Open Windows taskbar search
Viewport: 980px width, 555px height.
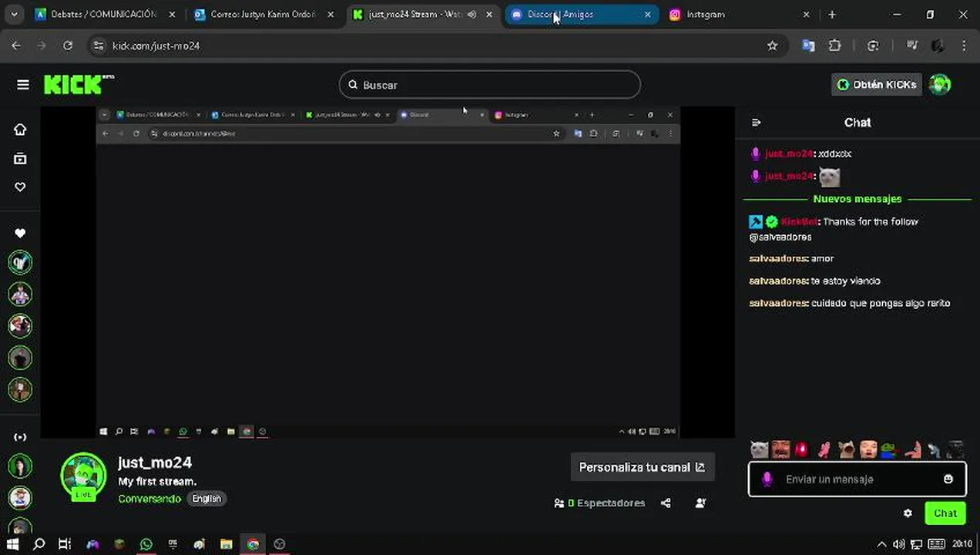point(39,544)
